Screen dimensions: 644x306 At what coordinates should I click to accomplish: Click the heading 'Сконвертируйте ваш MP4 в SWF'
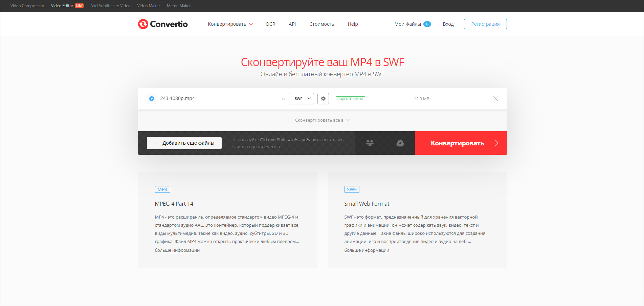[x=323, y=62]
